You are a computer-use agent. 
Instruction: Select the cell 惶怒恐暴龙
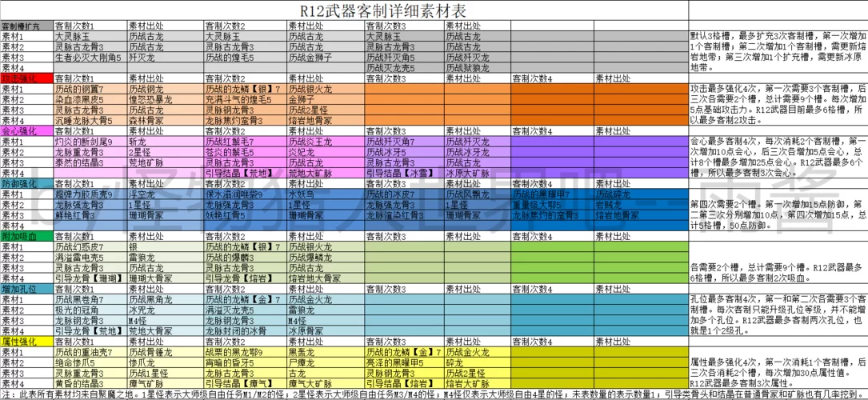165,99
